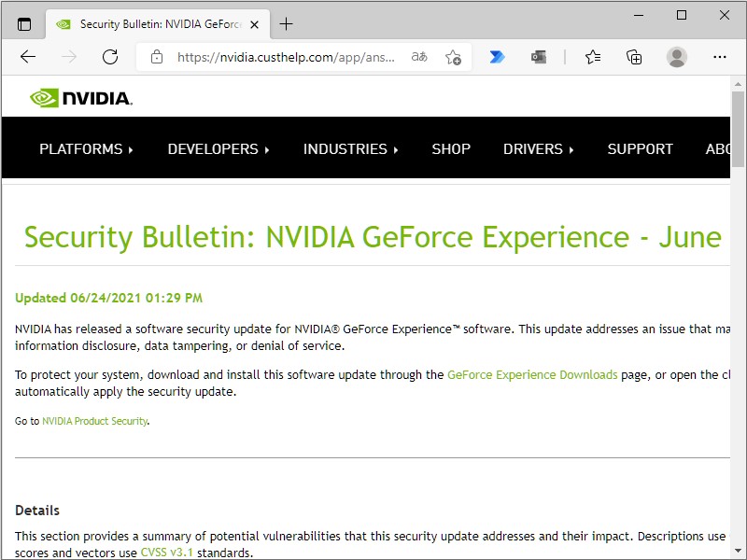Image resolution: width=747 pixels, height=560 pixels.
Task: View site security information via lock icon
Action: pos(155,57)
